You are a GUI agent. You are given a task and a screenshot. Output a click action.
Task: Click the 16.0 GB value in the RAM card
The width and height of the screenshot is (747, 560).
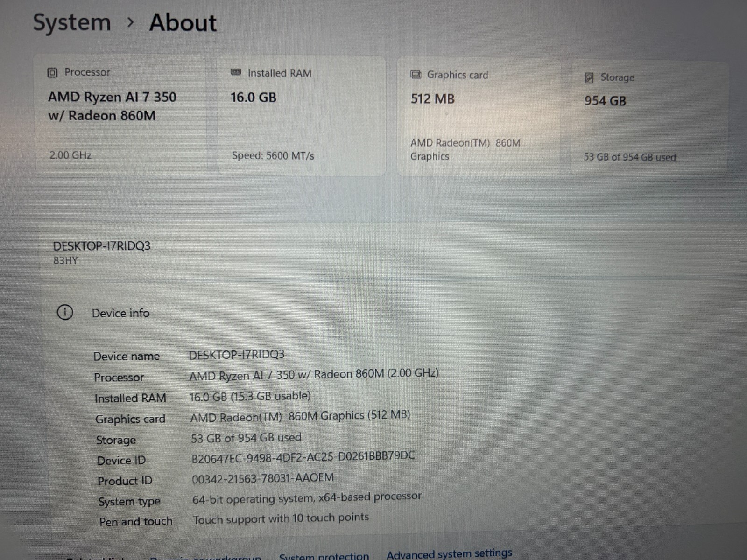tap(254, 98)
